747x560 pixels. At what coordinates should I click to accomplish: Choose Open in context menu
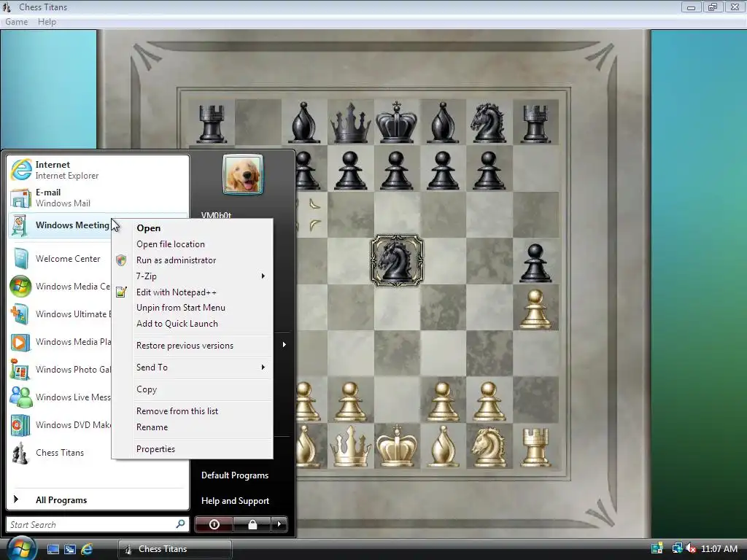(193, 228)
